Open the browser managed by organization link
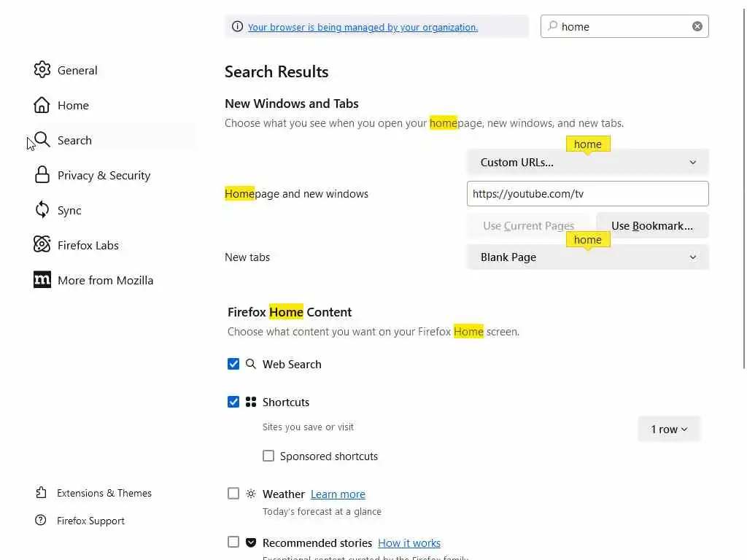Screen dimensions: 747x560 (x=363, y=28)
